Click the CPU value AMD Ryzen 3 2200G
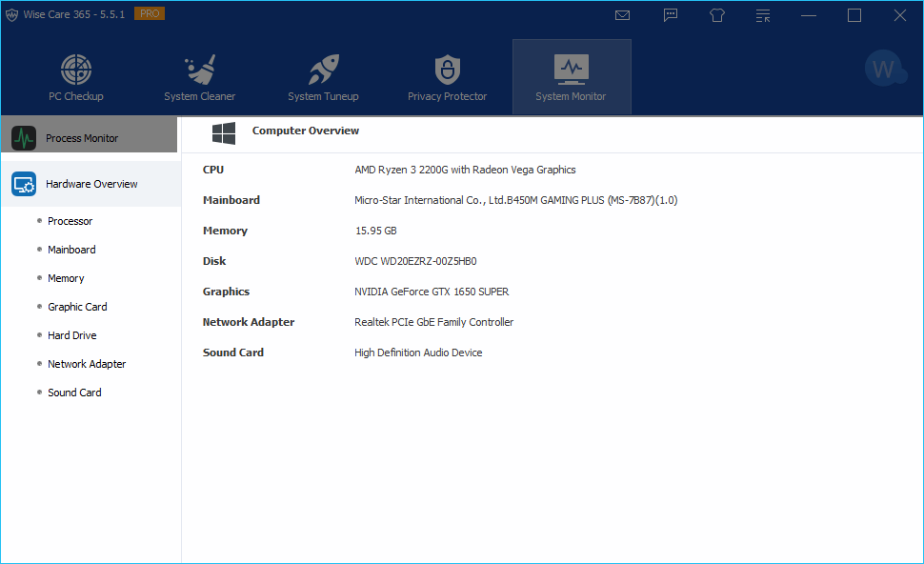The height and width of the screenshot is (564, 924). coord(465,170)
